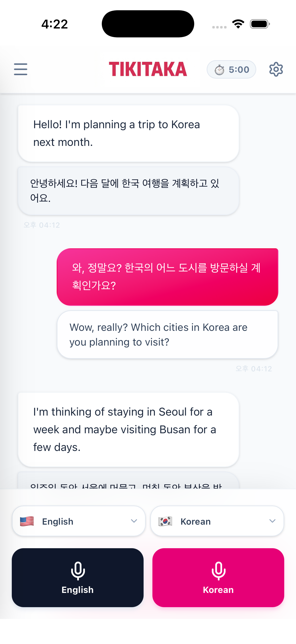Tap the Wi-Fi status icon

[x=238, y=24]
